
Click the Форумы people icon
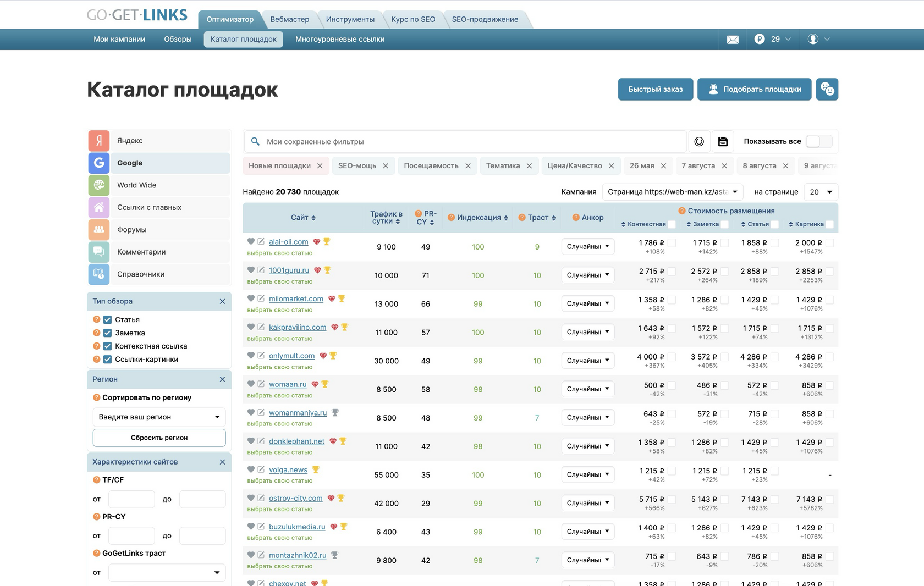pos(99,230)
